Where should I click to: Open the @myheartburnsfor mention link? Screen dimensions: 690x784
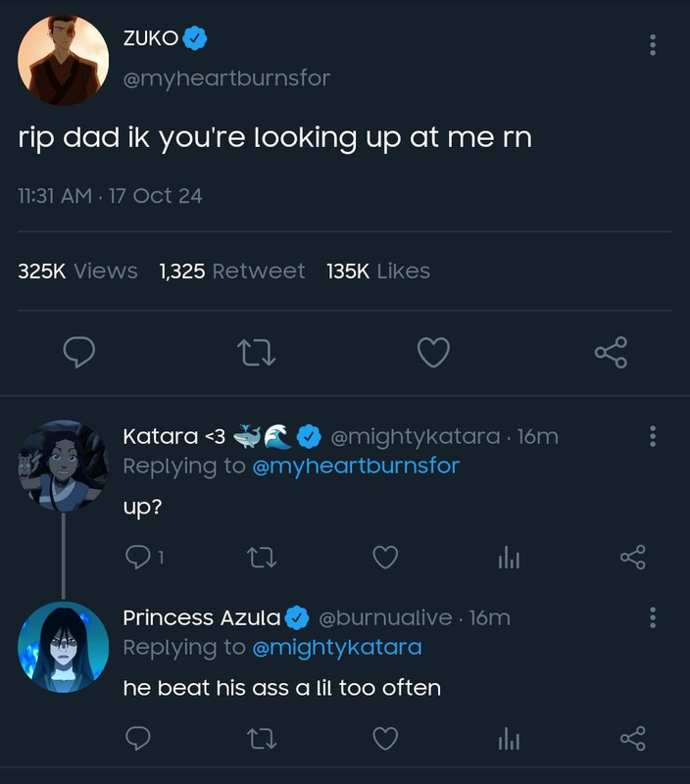(356, 465)
